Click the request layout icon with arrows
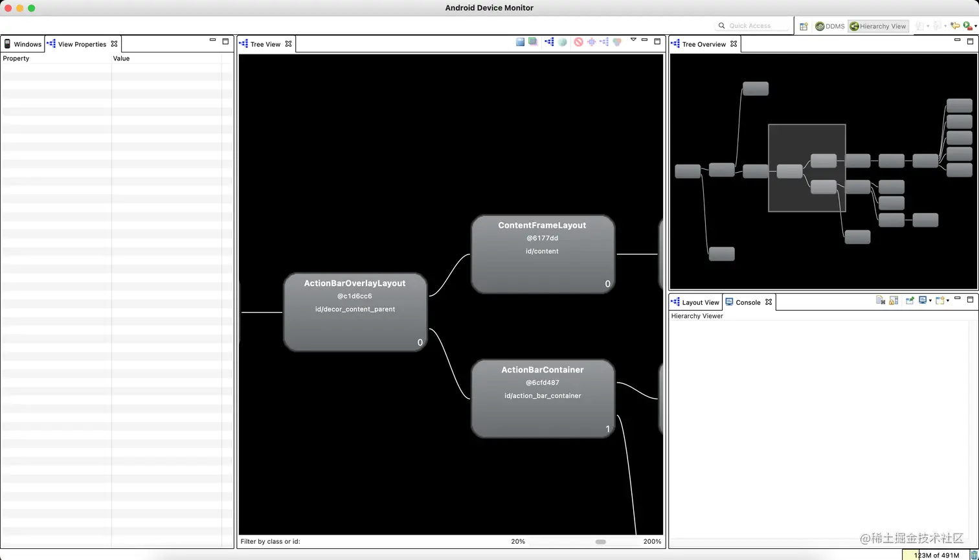The width and height of the screenshot is (979, 560). pos(591,41)
